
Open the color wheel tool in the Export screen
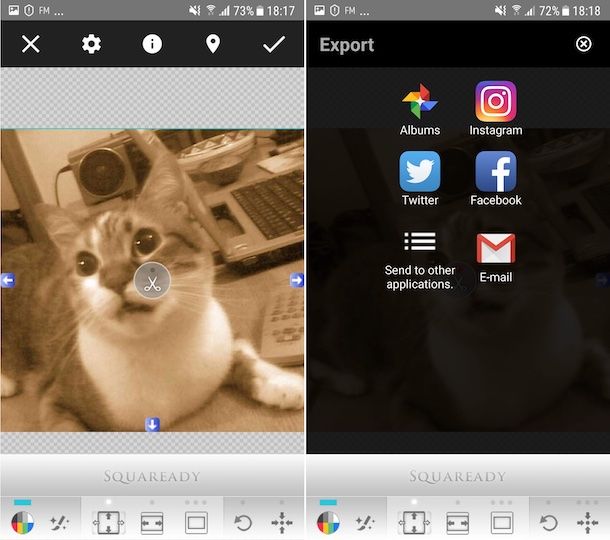pos(328,522)
